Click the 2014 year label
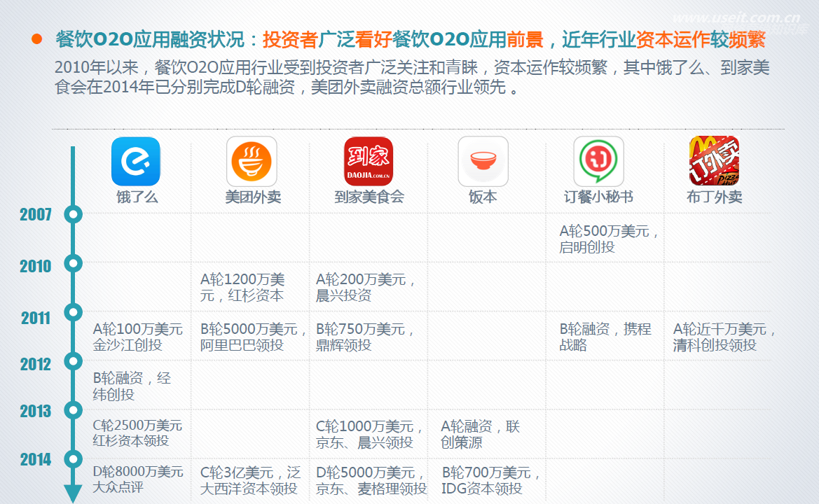The height and width of the screenshot is (504, 819). [36, 460]
